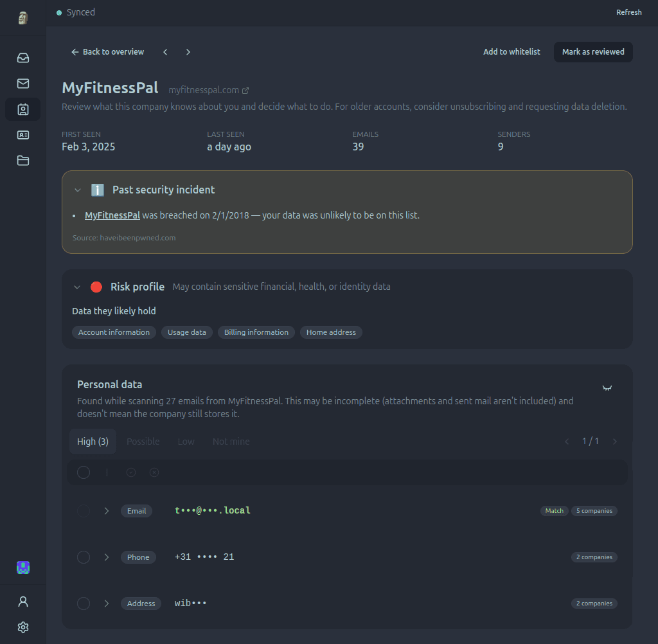Click the pixel avatar in sidebar

(x=23, y=568)
